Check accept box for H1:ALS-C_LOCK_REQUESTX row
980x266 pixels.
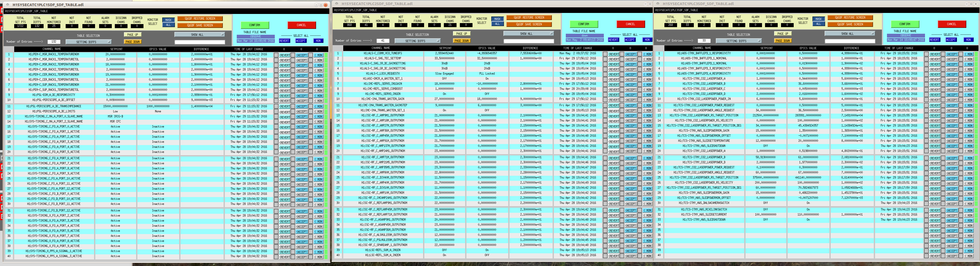(x=622, y=74)
